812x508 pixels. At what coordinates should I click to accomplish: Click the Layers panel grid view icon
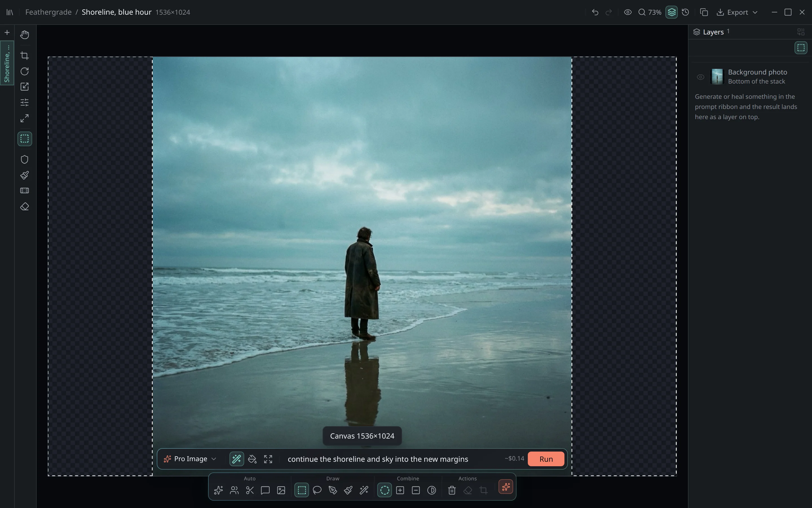pos(801,32)
